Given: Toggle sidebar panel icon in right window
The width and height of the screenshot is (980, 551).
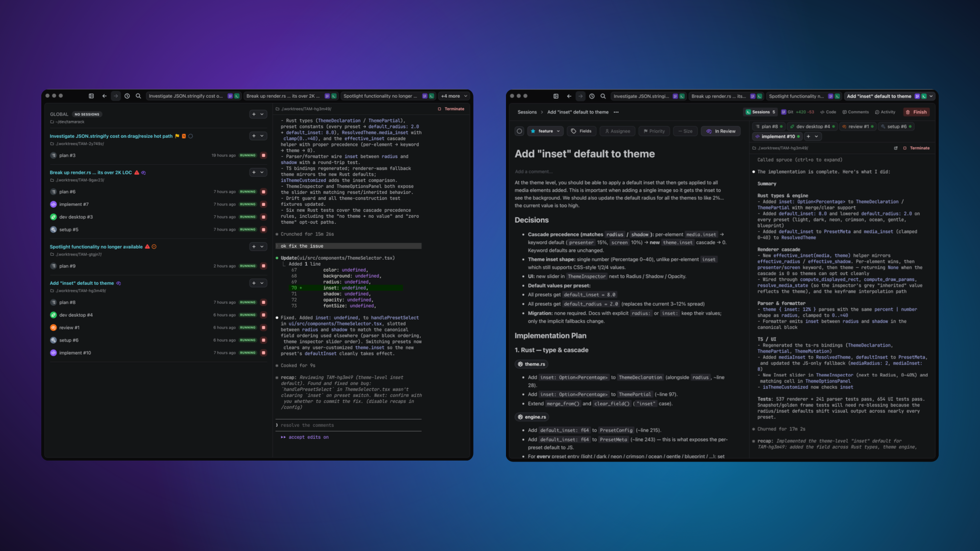Looking at the screenshot, I should (x=556, y=96).
